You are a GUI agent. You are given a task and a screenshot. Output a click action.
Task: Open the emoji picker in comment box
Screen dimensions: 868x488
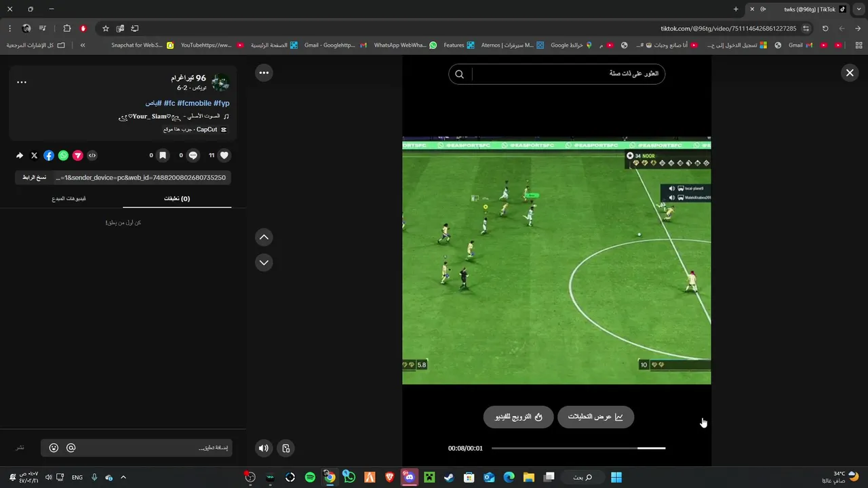tap(54, 448)
